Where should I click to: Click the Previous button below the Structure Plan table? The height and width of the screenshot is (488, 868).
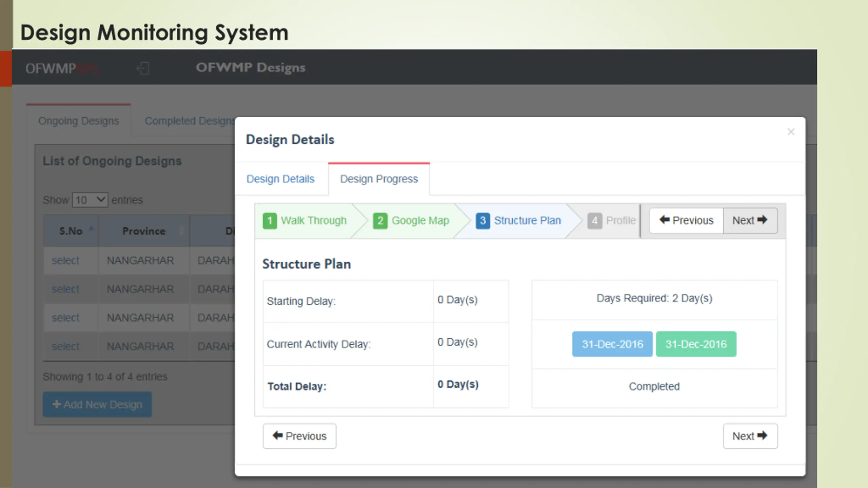[299, 436]
